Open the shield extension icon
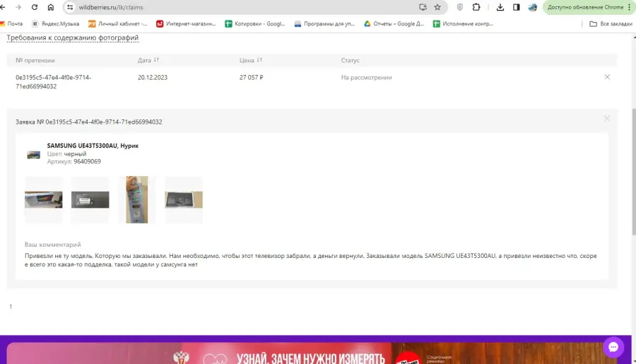 459,7
